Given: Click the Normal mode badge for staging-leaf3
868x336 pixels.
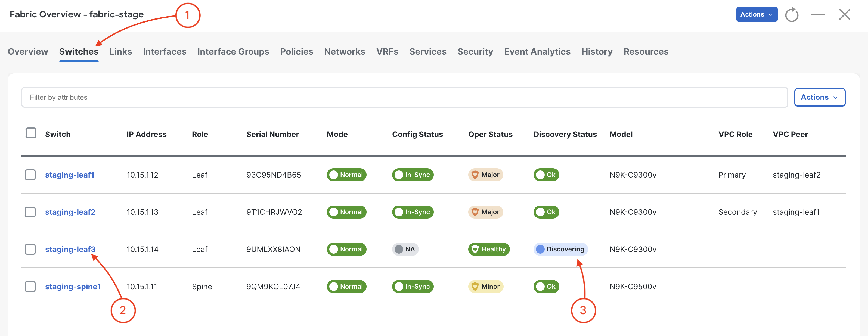Looking at the screenshot, I should [x=346, y=249].
